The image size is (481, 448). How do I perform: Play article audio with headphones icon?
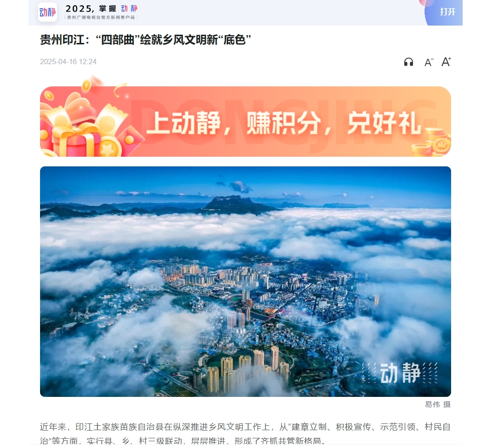point(408,62)
